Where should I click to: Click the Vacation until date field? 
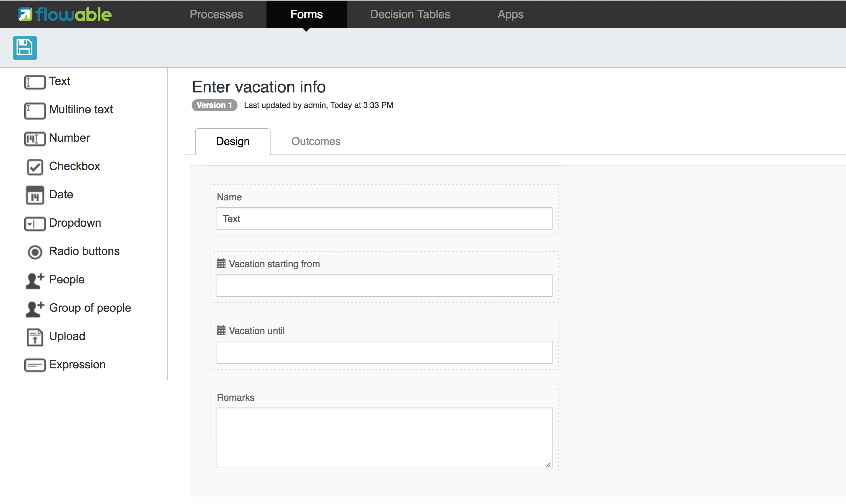[384, 352]
